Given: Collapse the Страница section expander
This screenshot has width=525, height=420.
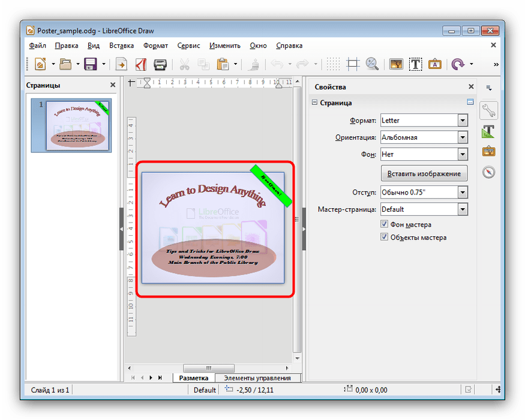Looking at the screenshot, I should pos(314,103).
